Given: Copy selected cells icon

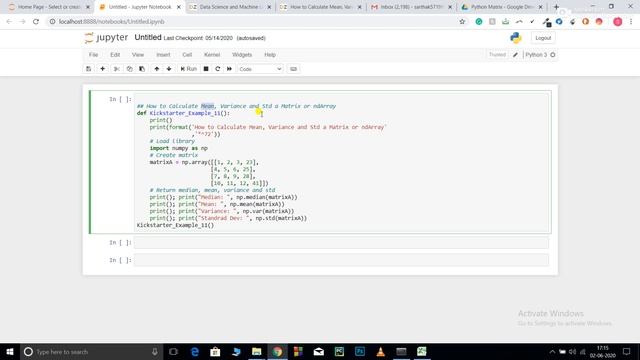Looking at the screenshot, I should point(129,69).
